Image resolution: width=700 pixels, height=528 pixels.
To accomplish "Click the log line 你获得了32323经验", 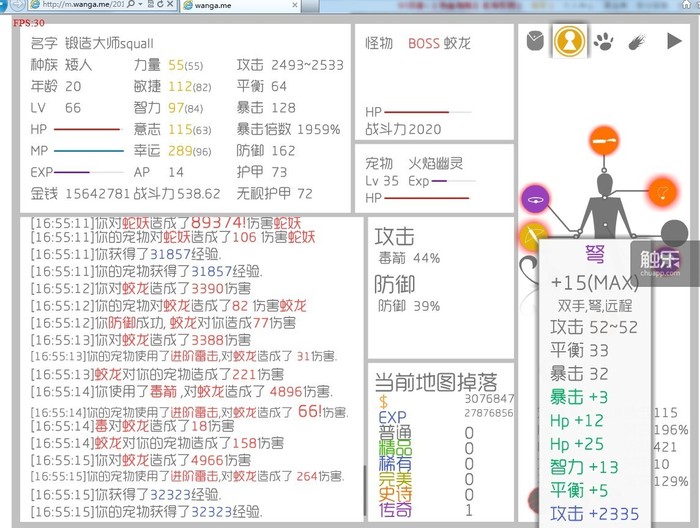I will coord(126,495).
